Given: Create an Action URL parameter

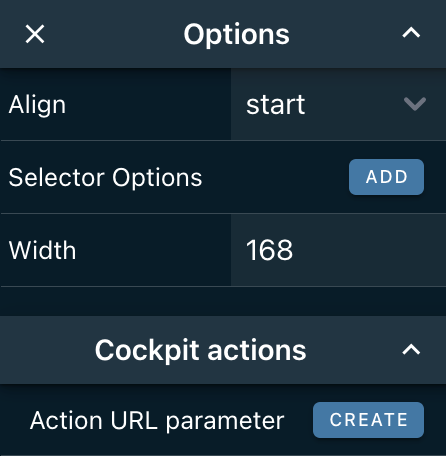Looking at the screenshot, I should (368, 420).
